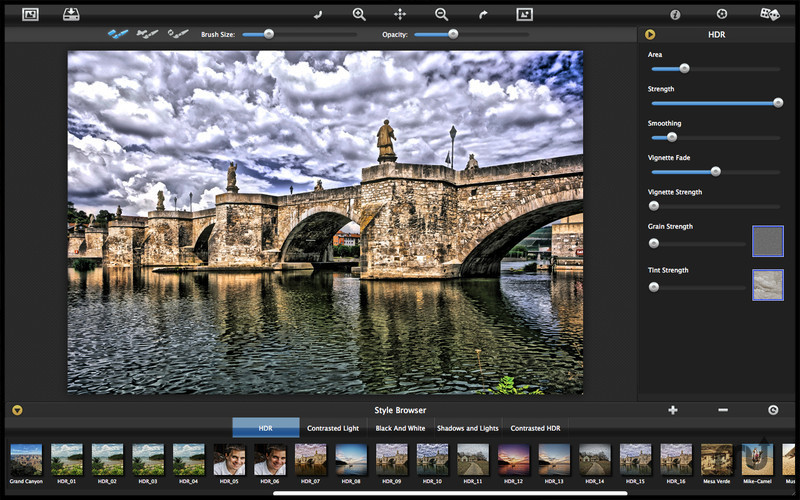Collapse the HDR panel with yellow arrow

pos(650,34)
